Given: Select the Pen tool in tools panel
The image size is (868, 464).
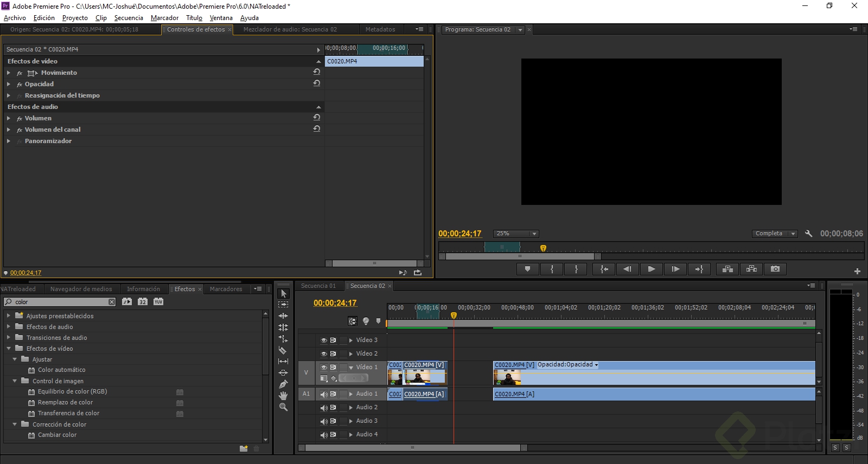Looking at the screenshot, I should (283, 384).
